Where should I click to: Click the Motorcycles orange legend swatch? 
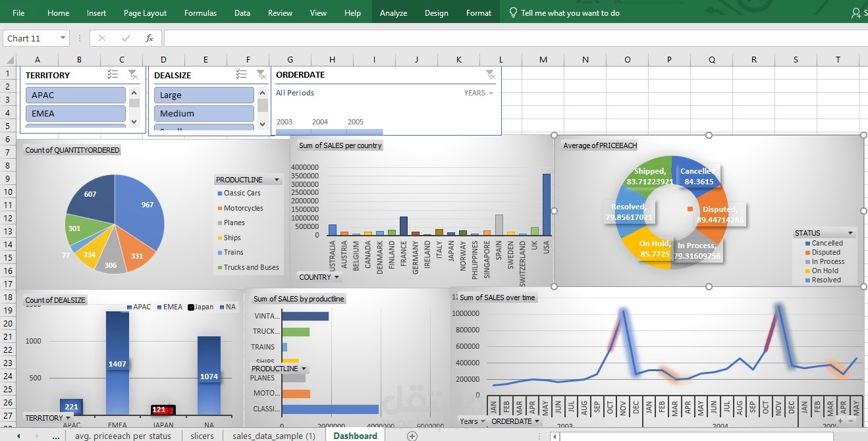click(219, 208)
